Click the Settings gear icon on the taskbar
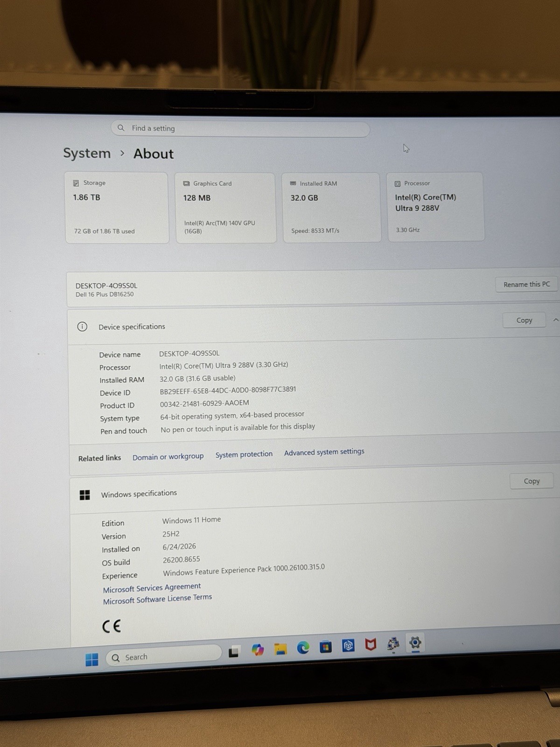This screenshot has width=560, height=747. (x=415, y=643)
